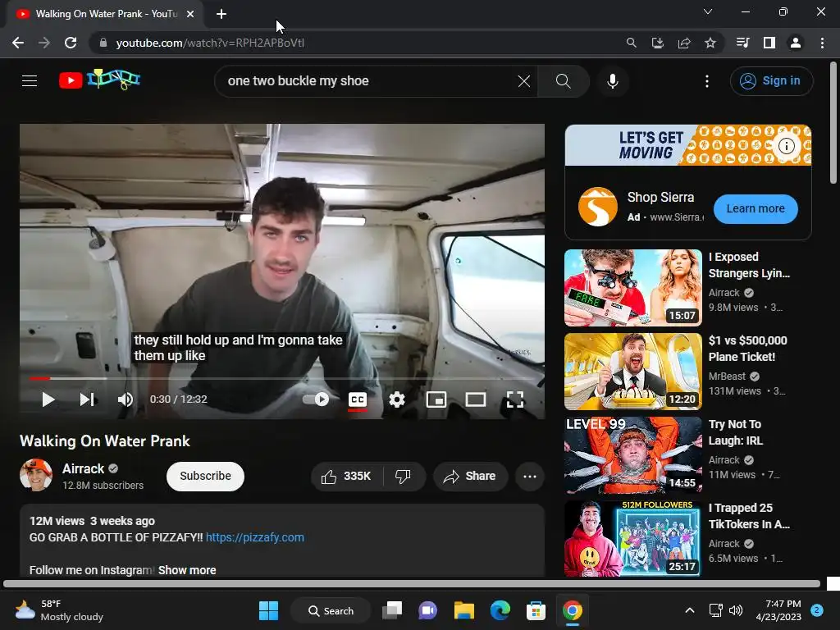Open I Exposed Strangers video thumbnail
This screenshot has height=630, width=840.
pos(632,288)
